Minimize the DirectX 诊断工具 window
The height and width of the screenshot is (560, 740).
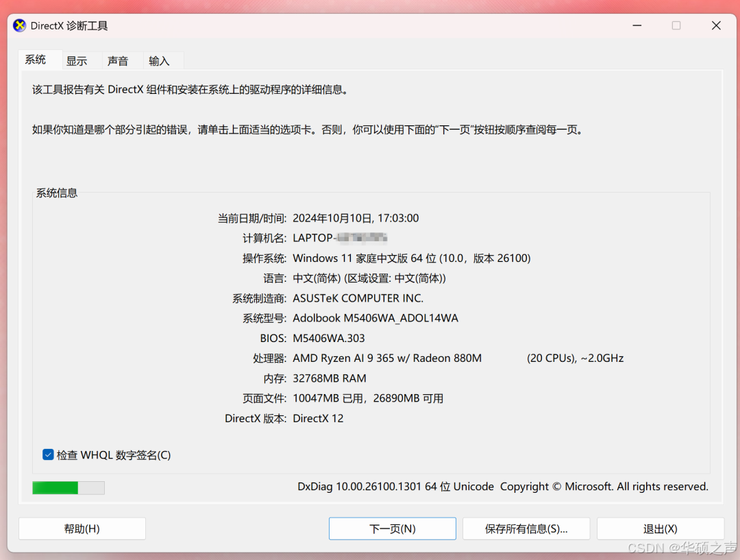[637, 25]
